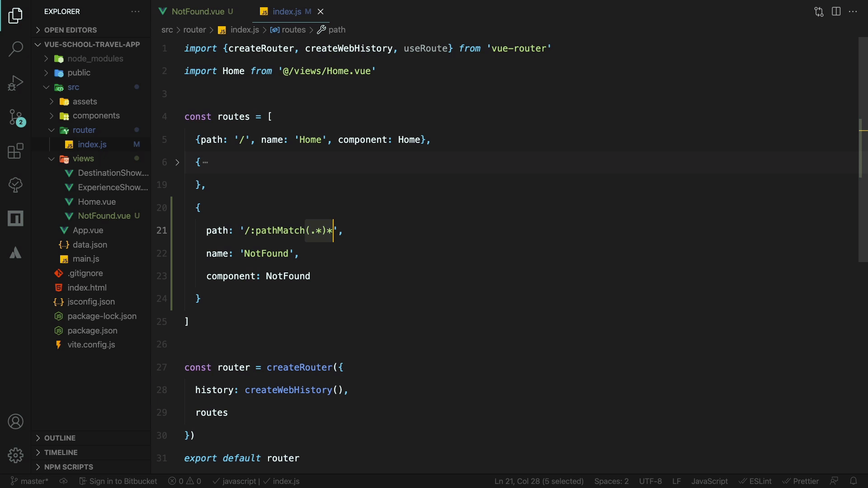
Task: Click the Accounts icon
Action: (x=15, y=422)
